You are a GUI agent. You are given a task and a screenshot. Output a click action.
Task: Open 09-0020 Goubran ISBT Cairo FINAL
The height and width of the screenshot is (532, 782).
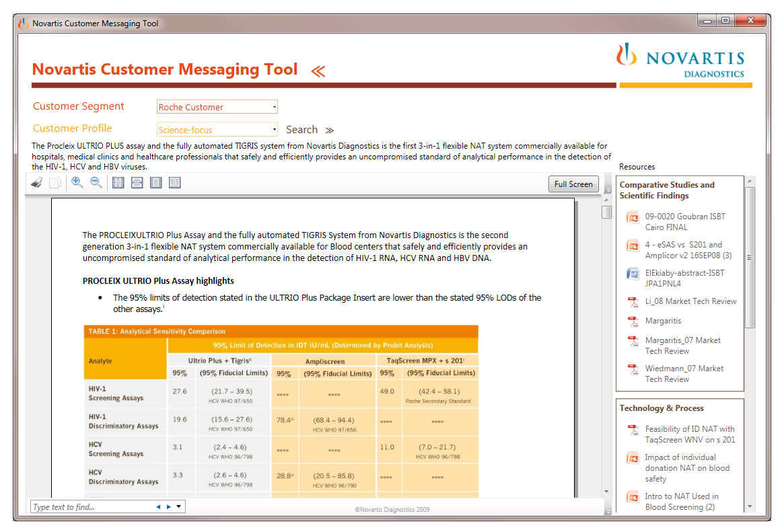(684, 222)
